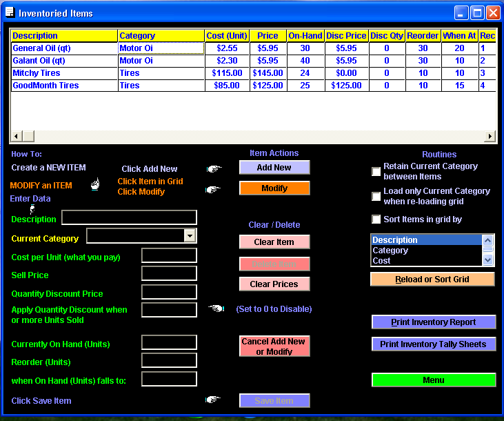Toggle Sort Items in grid by checkbox
504x421 pixels.
click(x=376, y=219)
